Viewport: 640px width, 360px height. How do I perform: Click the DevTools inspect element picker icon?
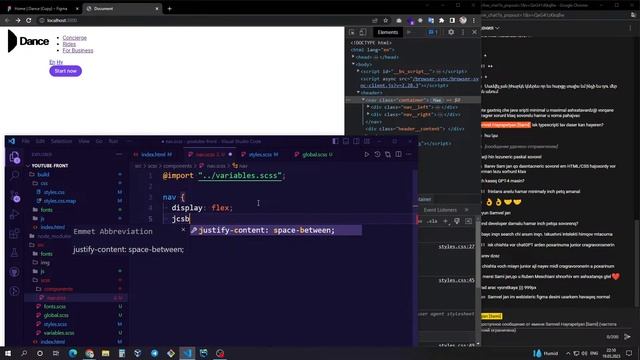pos(352,32)
